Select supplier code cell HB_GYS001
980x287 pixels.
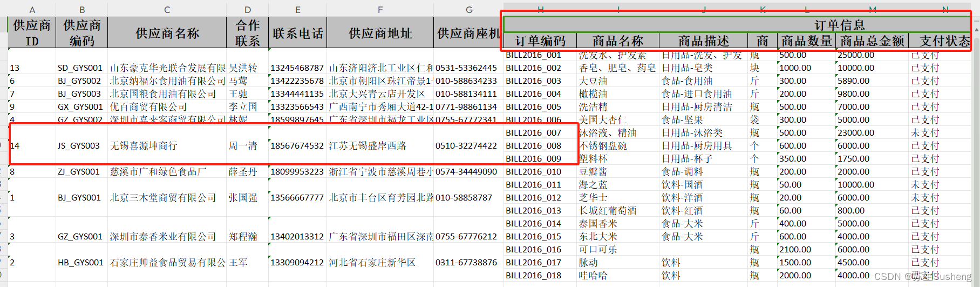[x=80, y=263]
